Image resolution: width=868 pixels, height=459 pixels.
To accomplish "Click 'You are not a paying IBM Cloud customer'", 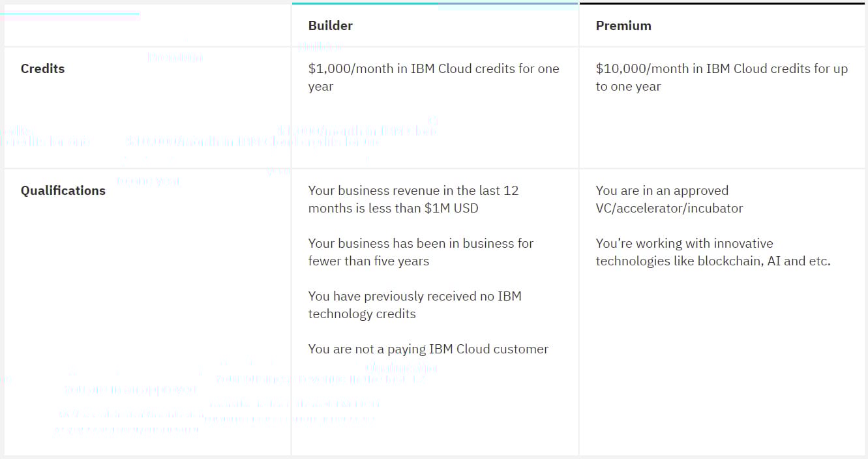I will click(428, 349).
